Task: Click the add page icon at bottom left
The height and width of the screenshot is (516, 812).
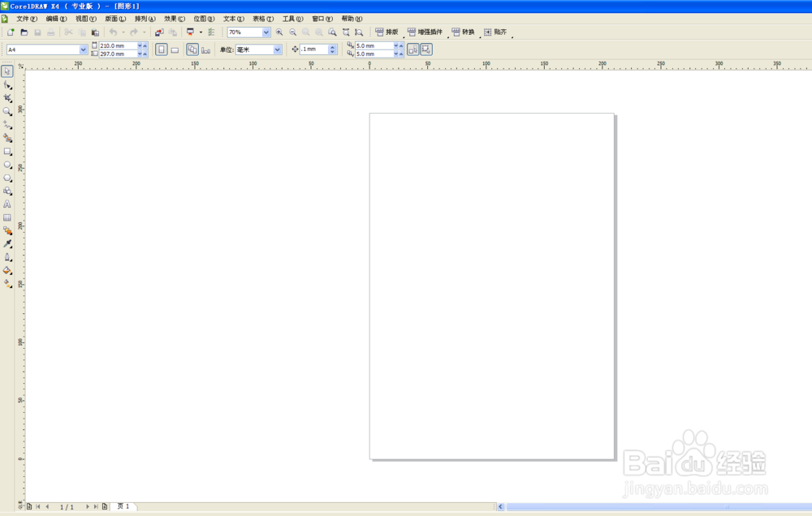Action: click(29, 507)
